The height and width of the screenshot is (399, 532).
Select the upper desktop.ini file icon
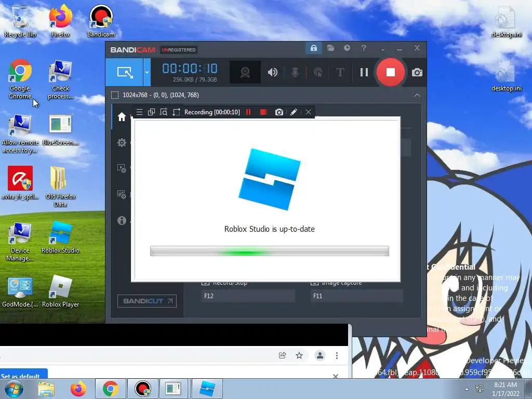(x=506, y=21)
